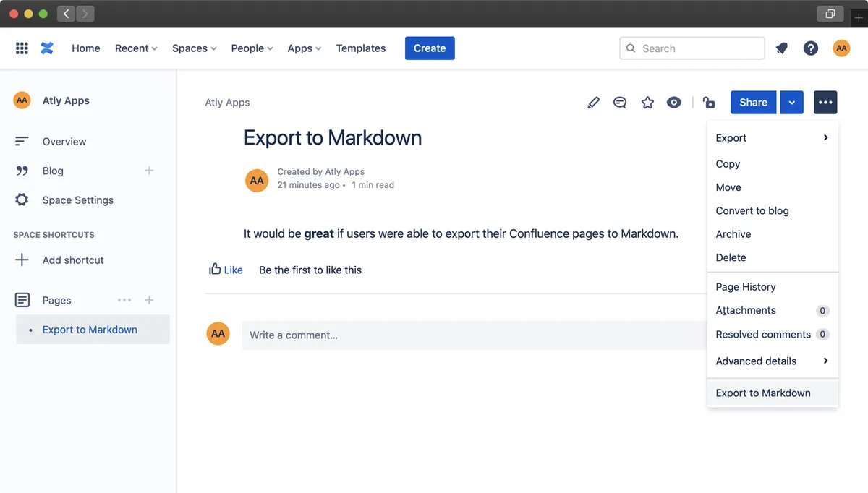868x493 pixels.
Task: Click the Pages document icon
Action: (x=22, y=300)
